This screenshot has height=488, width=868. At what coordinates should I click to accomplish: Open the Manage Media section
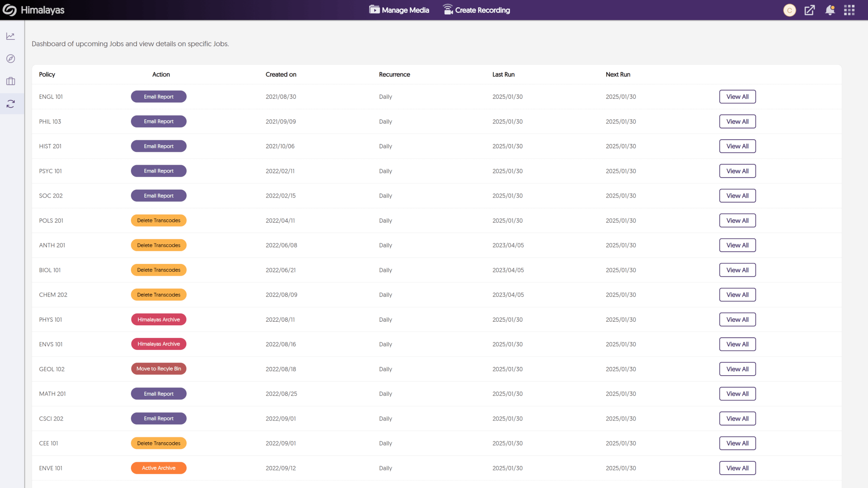[399, 10]
